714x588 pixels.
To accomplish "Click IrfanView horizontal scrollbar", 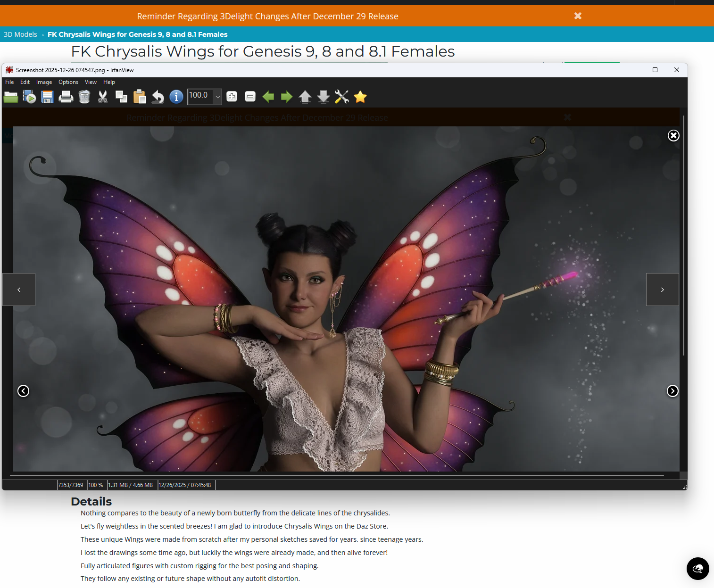I will pos(337,476).
